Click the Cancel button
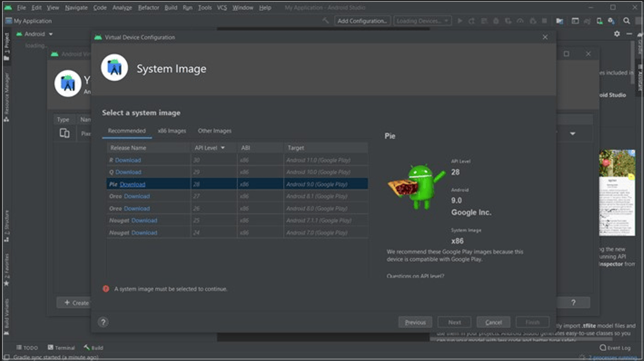This screenshot has height=361, width=644. click(493, 322)
